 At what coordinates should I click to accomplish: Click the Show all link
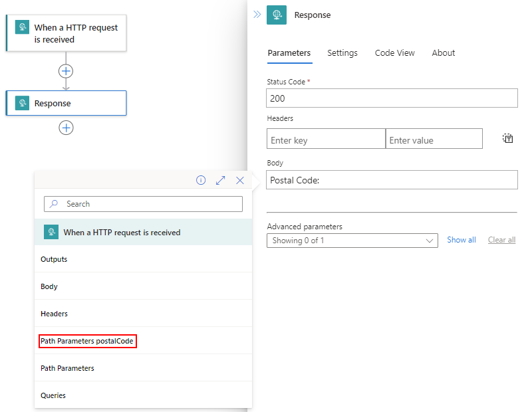[x=461, y=240]
